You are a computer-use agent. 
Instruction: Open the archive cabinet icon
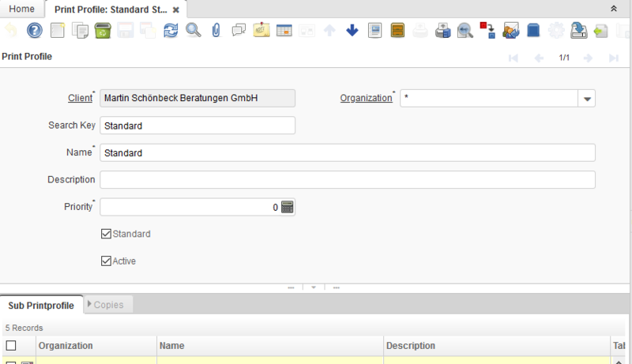coord(398,31)
